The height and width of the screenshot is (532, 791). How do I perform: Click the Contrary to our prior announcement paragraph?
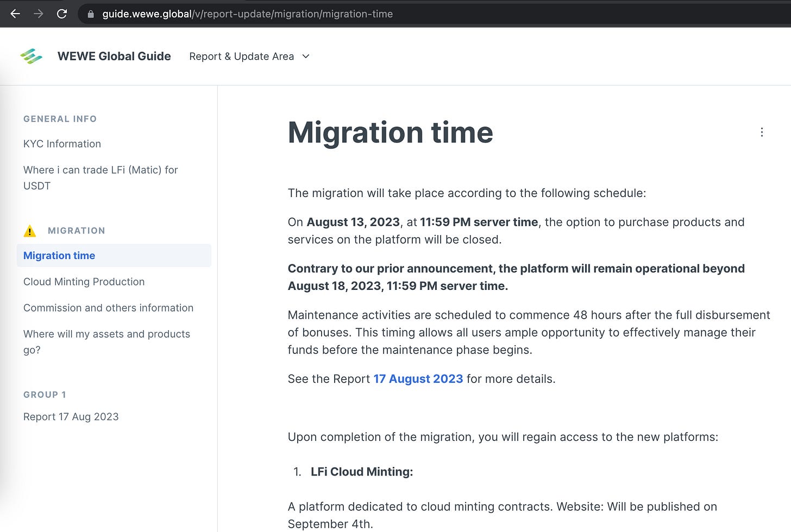tap(516, 277)
